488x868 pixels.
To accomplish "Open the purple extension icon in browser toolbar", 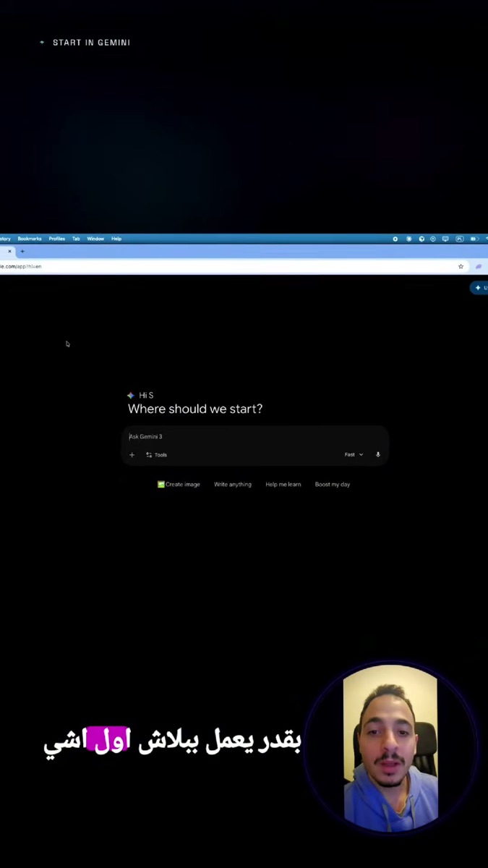I will click(x=478, y=266).
